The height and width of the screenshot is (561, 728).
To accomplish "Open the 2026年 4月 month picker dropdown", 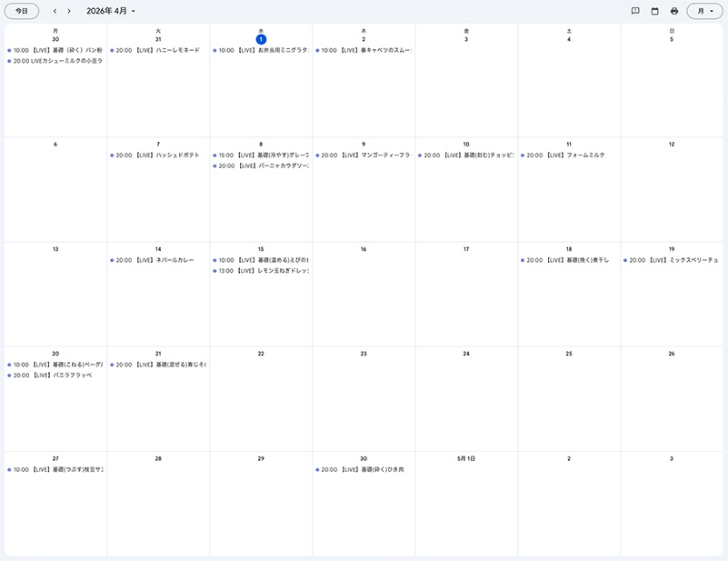I will click(110, 11).
